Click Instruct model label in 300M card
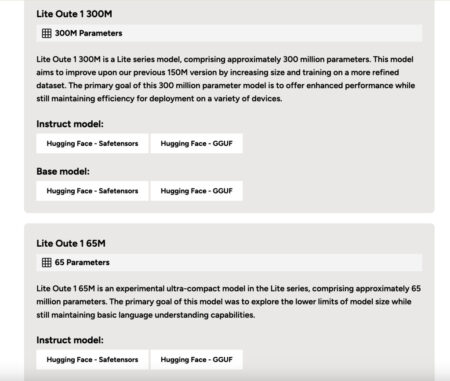 pyautogui.click(x=70, y=124)
